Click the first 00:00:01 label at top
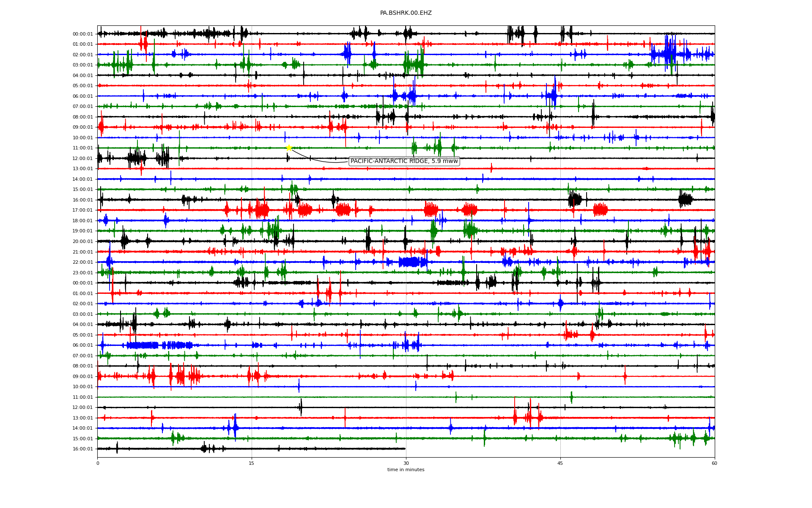This screenshot has width=812, height=508. [82, 34]
